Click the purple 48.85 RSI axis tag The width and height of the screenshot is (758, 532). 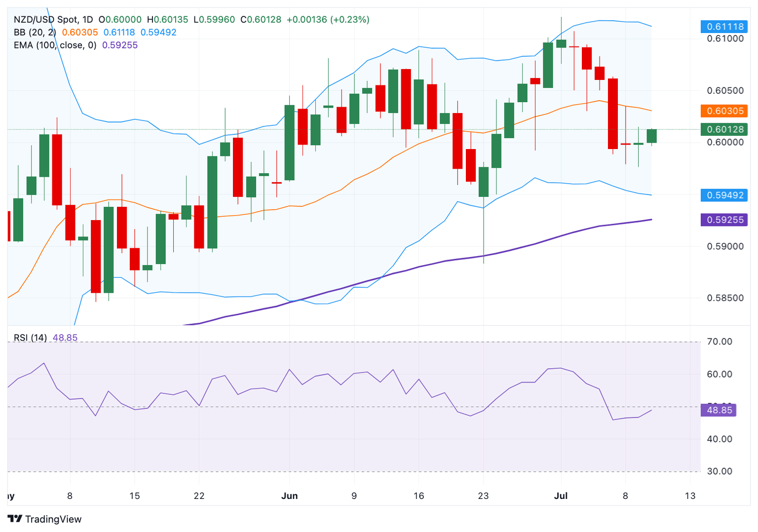[x=719, y=410]
